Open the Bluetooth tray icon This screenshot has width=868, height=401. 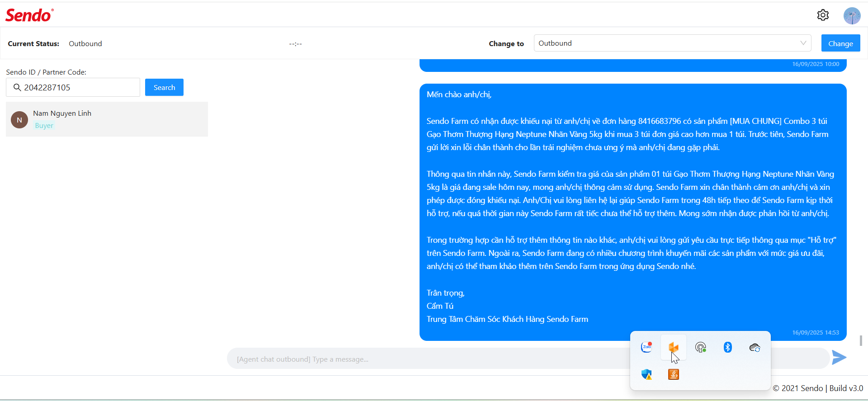pos(728,347)
